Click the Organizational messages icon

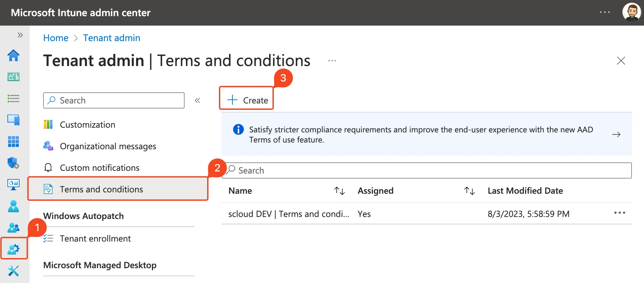48,146
